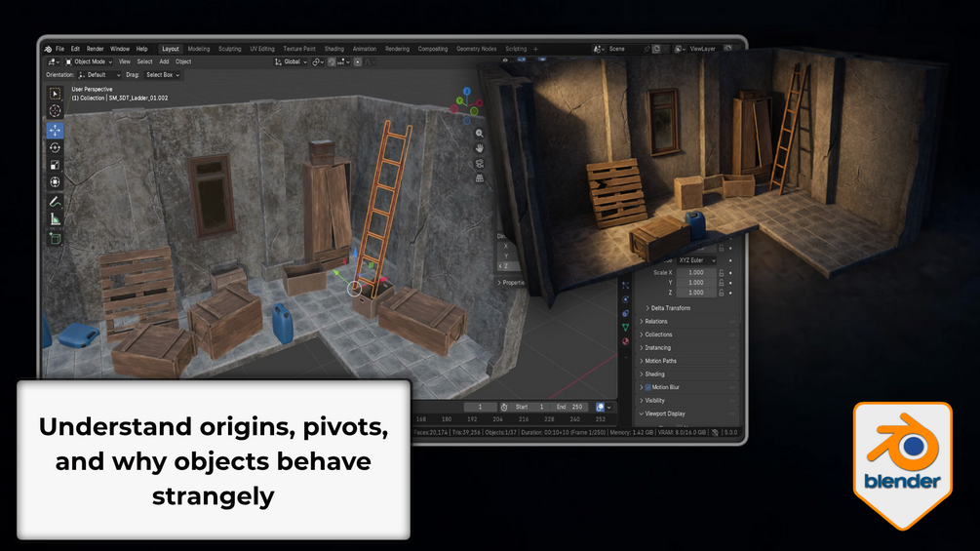Screen dimensions: 980x551
Task: Toggle proportional editing button
Action: (358, 61)
